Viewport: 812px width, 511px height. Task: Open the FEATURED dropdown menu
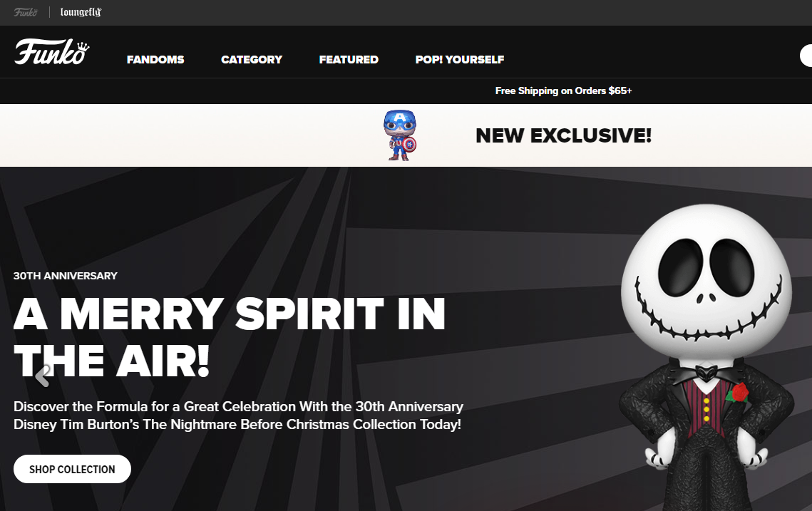tap(349, 60)
